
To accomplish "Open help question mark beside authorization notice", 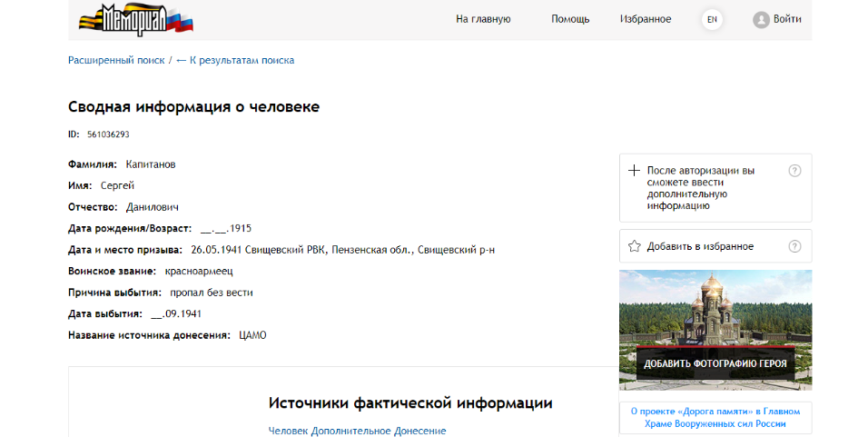I will click(794, 171).
